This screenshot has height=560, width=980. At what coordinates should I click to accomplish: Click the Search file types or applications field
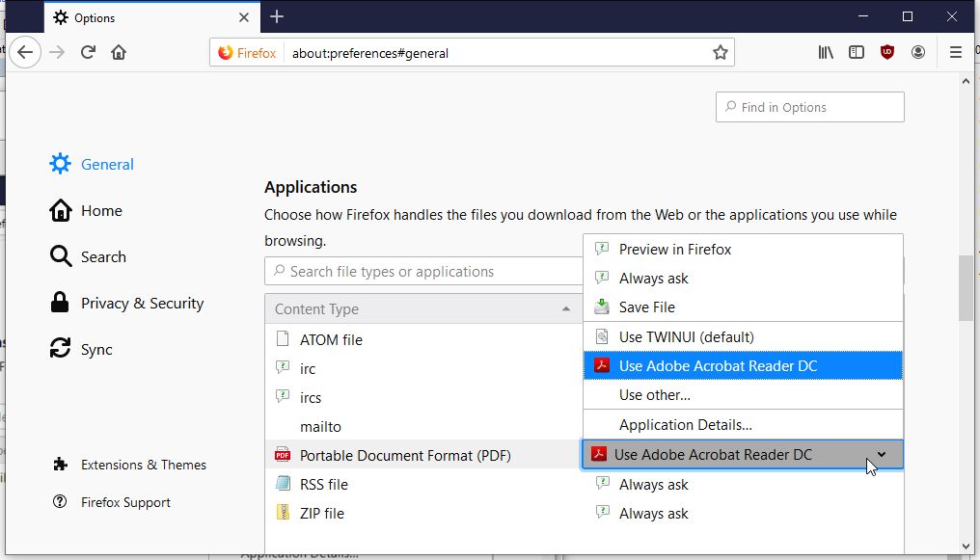tap(423, 272)
